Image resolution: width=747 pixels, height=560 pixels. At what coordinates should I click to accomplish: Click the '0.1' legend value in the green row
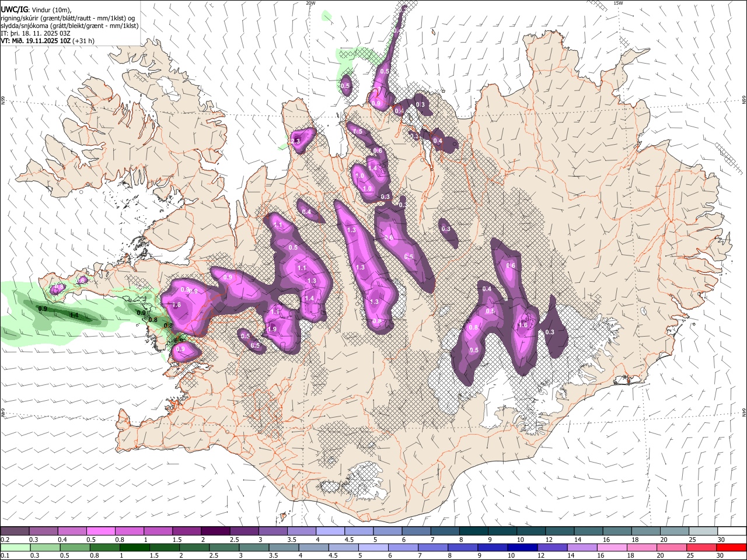(5, 555)
